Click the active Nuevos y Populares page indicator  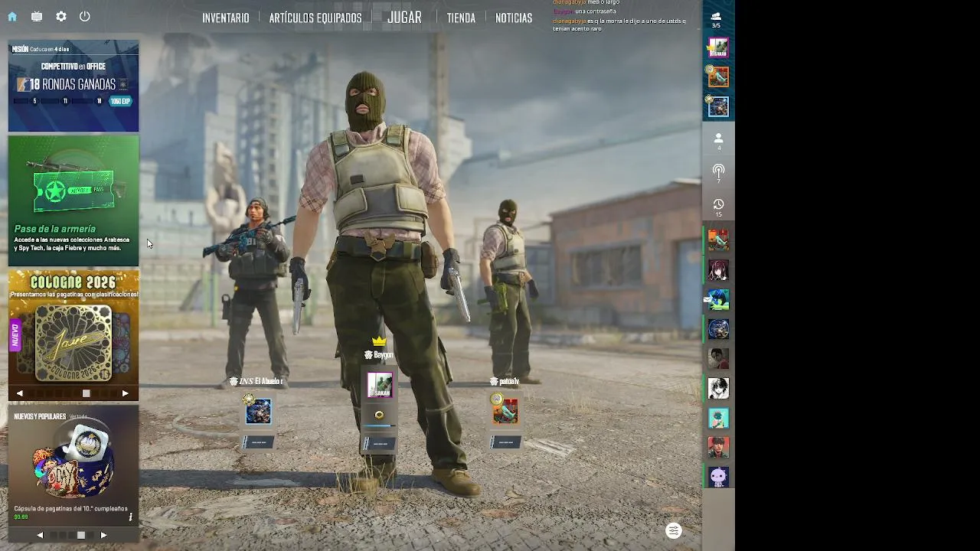(x=80, y=535)
